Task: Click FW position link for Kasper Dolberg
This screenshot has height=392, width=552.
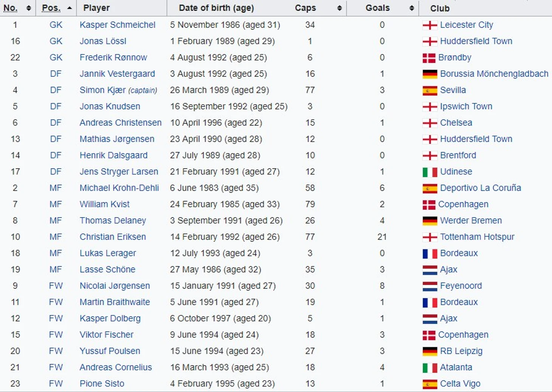Action: pyautogui.click(x=56, y=318)
